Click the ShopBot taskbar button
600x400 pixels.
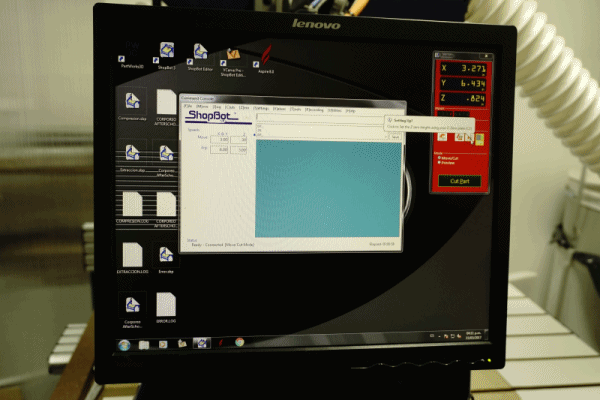[x=201, y=343]
